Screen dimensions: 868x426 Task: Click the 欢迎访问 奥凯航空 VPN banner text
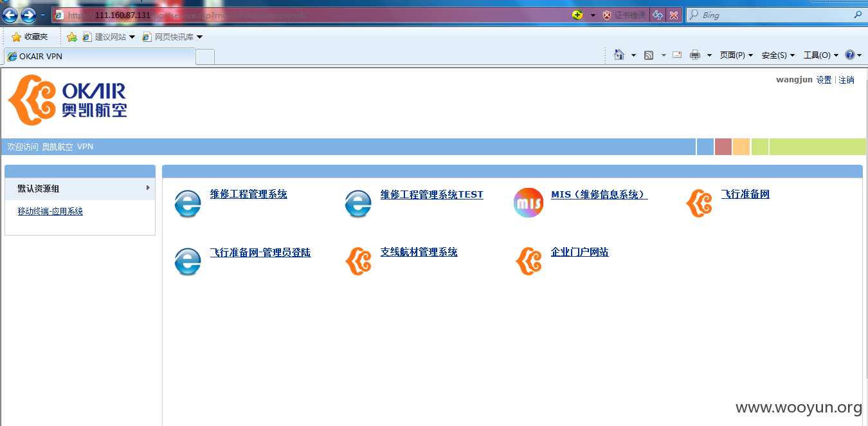50,147
